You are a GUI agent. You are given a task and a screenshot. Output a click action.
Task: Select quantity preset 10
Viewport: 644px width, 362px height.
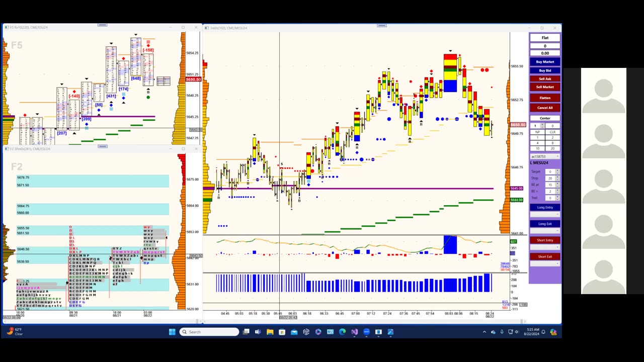pos(537,148)
